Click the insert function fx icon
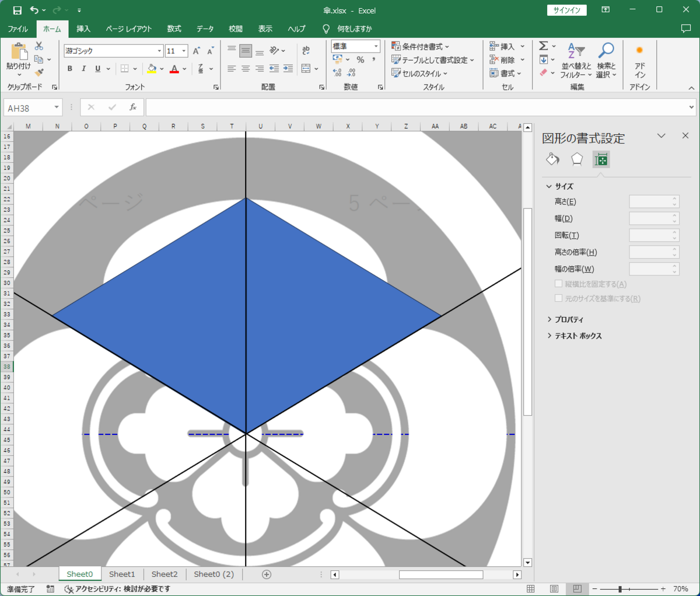Screen dimensions: 700x596 pos(133,107)
